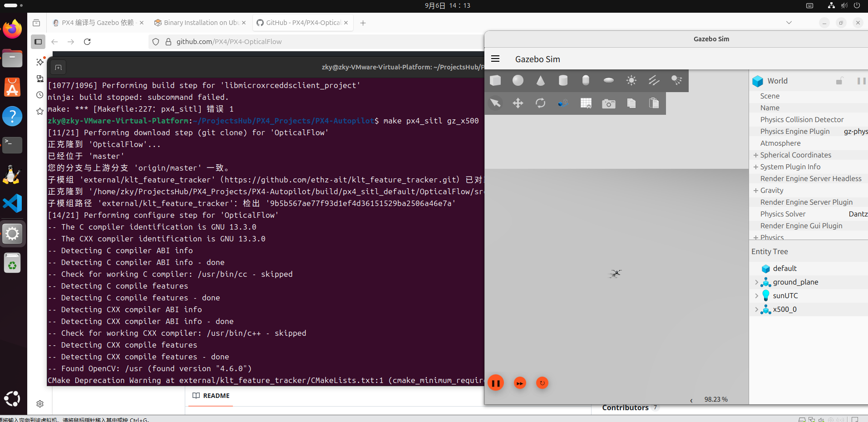Switch to PX4 编译与 Gazebo browser tab
Viewport: 868px width, 422px height.
(98, 23)
